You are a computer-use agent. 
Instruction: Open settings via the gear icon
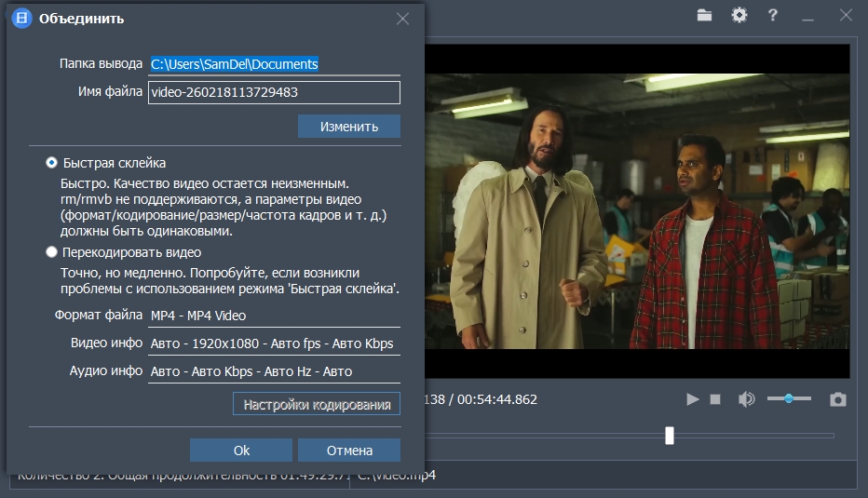pos(739,15)
